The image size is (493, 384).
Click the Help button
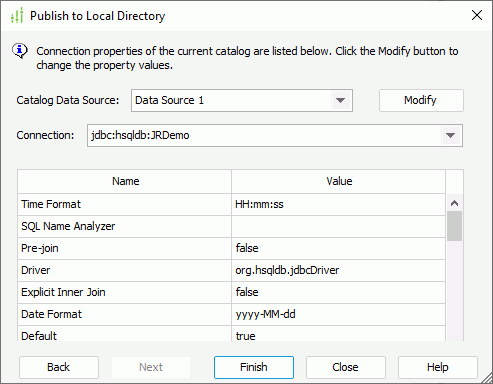pyautogui.click(x=438, y=367)
